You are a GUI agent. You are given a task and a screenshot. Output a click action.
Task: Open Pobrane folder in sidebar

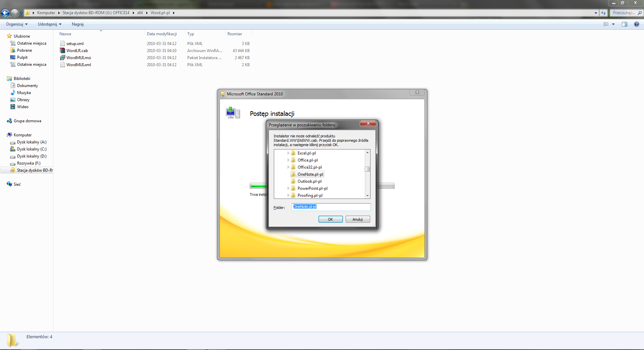pyautogui.click(x=24, y=50)
